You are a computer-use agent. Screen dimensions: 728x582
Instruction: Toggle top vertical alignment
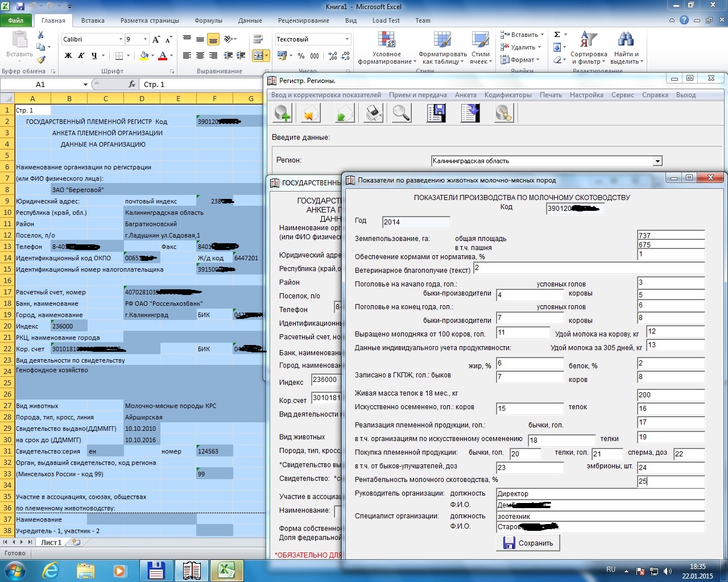click(x=187, y=39)
